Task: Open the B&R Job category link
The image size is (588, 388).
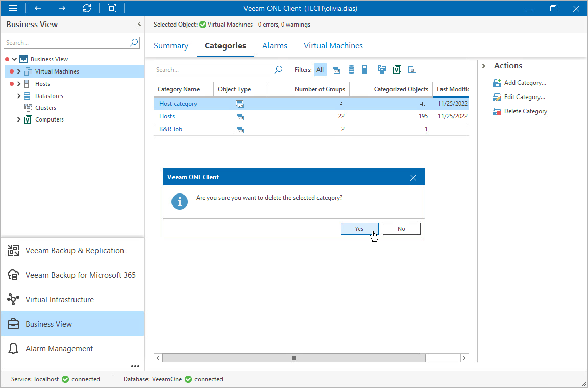Action: point(170,129)
